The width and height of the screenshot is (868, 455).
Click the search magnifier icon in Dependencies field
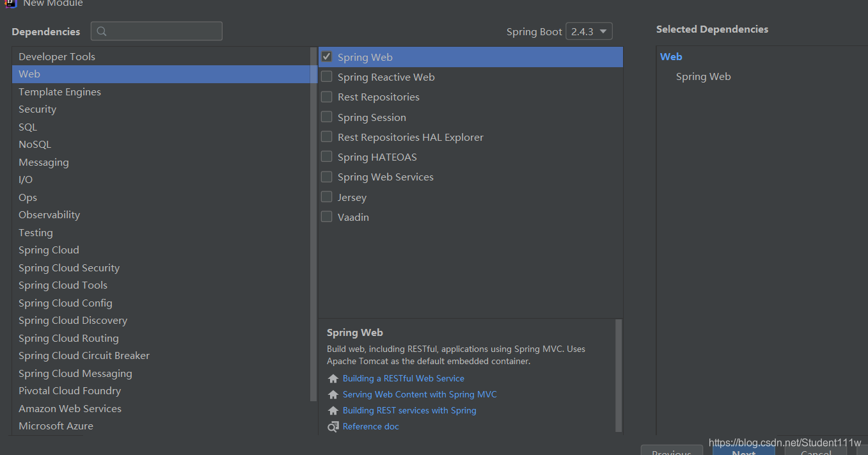(102, 31)
